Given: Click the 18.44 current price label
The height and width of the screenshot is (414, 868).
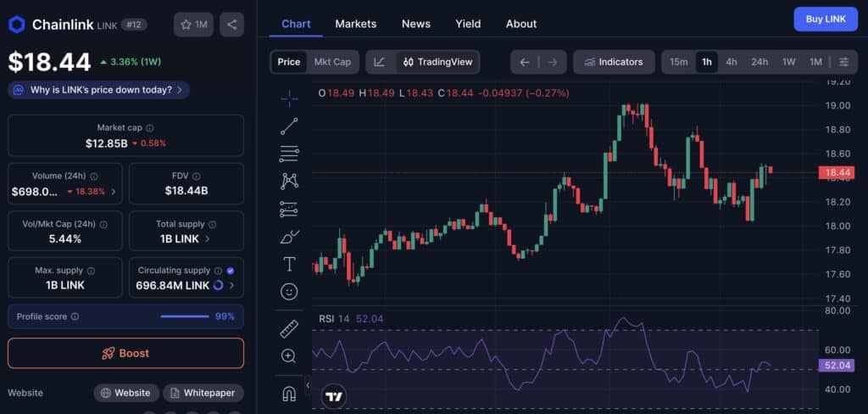Looking at the screenshot, I should (x=837, y=173).
